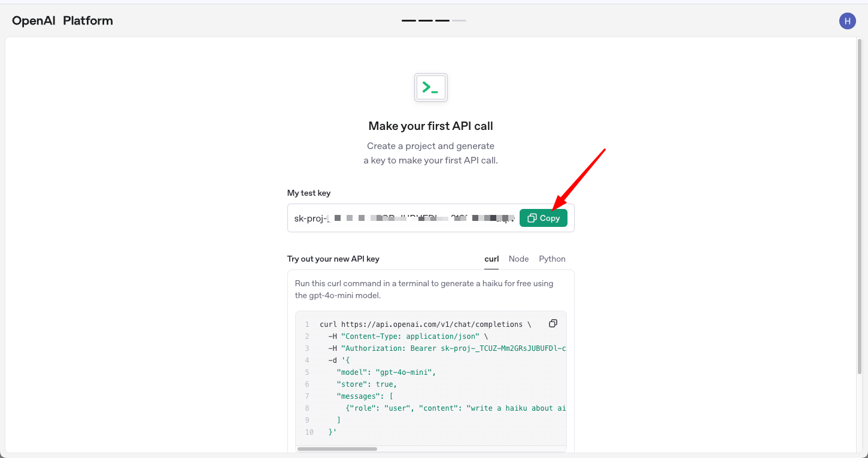Click the OpenAI Platform logo
868x458 pixels.
(x=62, y=21)
